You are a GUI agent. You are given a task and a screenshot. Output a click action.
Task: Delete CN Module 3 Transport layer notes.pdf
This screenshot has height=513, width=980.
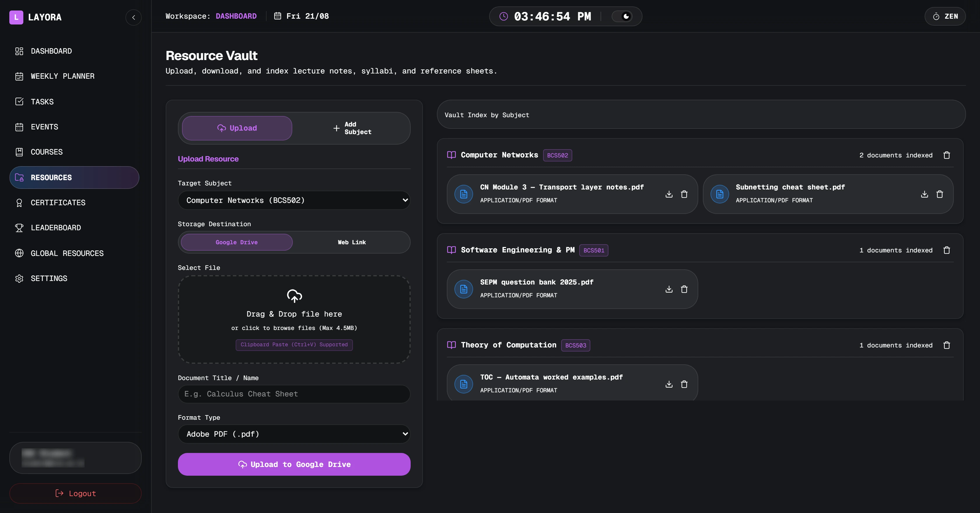(x=684, y=194)
